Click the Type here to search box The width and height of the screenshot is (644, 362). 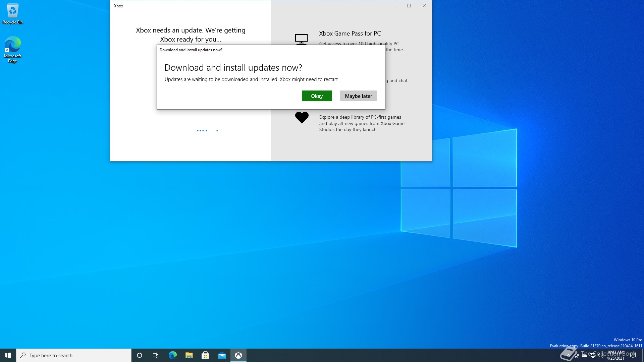[x=74, y=355]
